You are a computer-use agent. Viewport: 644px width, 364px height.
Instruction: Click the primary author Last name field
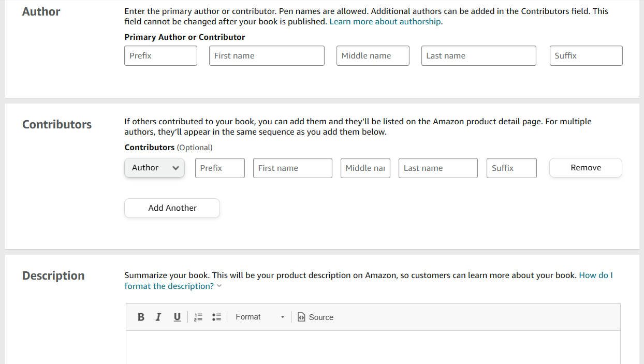[479, 56]
